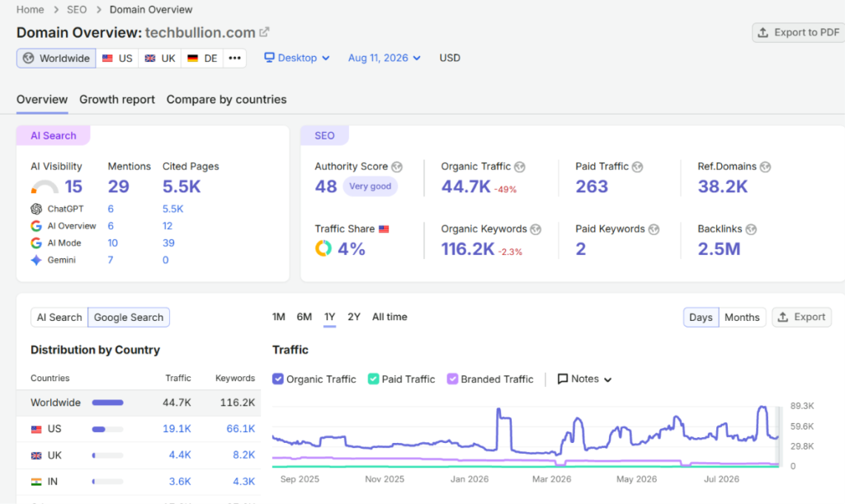Click the Worldwide traffic share bar
The height and width of the screenshot is (504, 845).
[x=108, y=403]
